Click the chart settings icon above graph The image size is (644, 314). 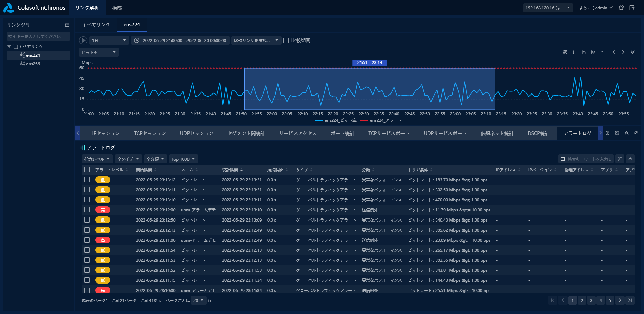tap(565, 52)
